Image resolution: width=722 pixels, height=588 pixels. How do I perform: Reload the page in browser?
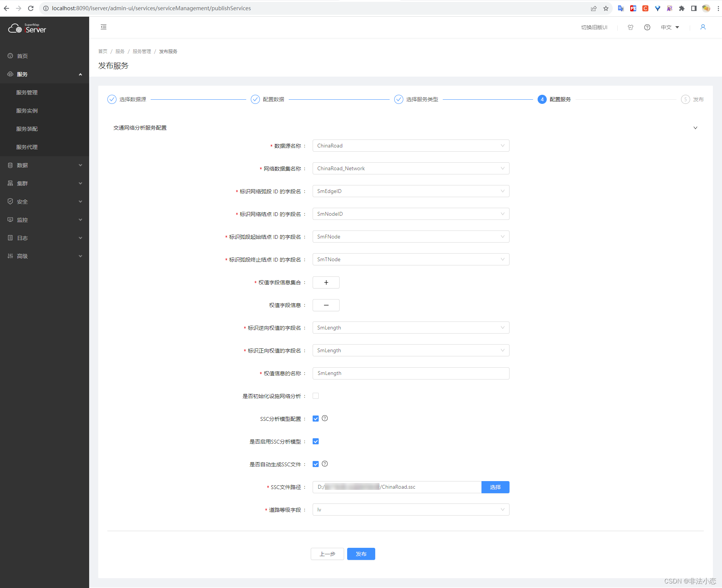[31, 8]
